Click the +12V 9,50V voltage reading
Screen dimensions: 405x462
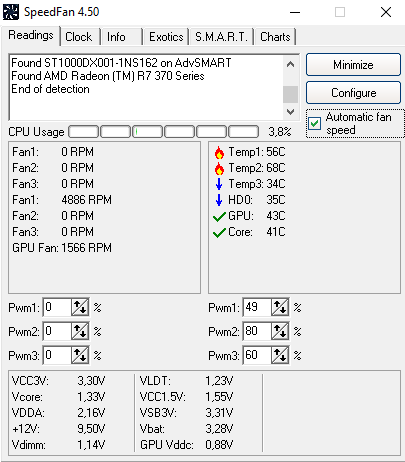click(58, 429)
